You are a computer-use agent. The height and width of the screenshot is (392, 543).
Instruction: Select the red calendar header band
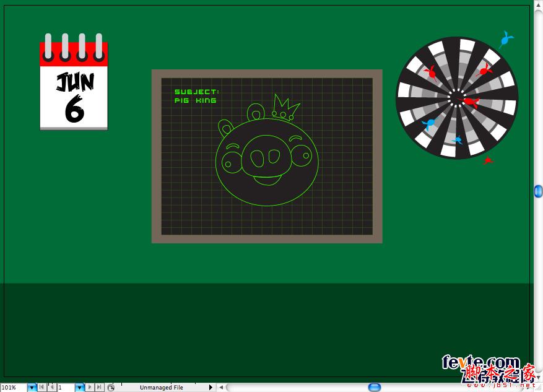(74, 54)
